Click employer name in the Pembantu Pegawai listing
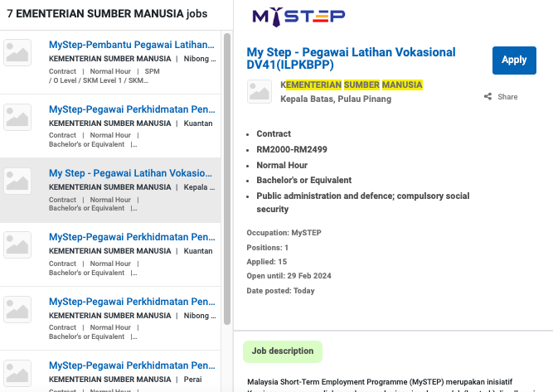553x392 pixels. pos(110,59)
